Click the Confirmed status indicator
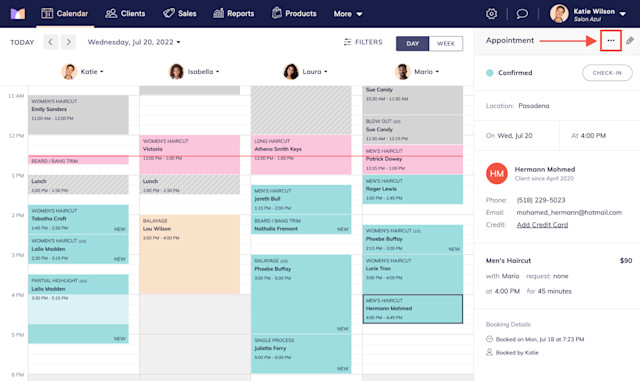Viewport: 640px width, 381px height. [x=509, y=73]
